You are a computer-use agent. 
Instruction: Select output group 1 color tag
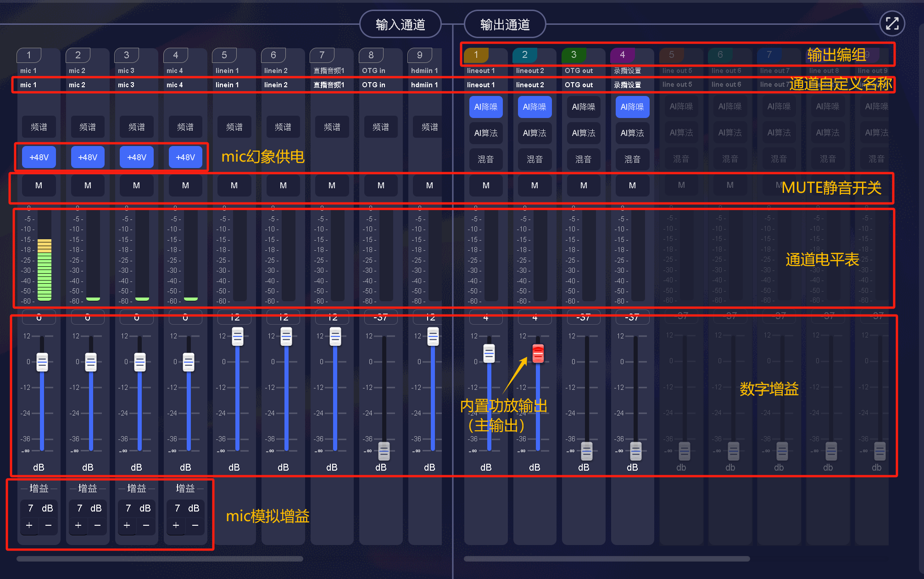point(476,55)
